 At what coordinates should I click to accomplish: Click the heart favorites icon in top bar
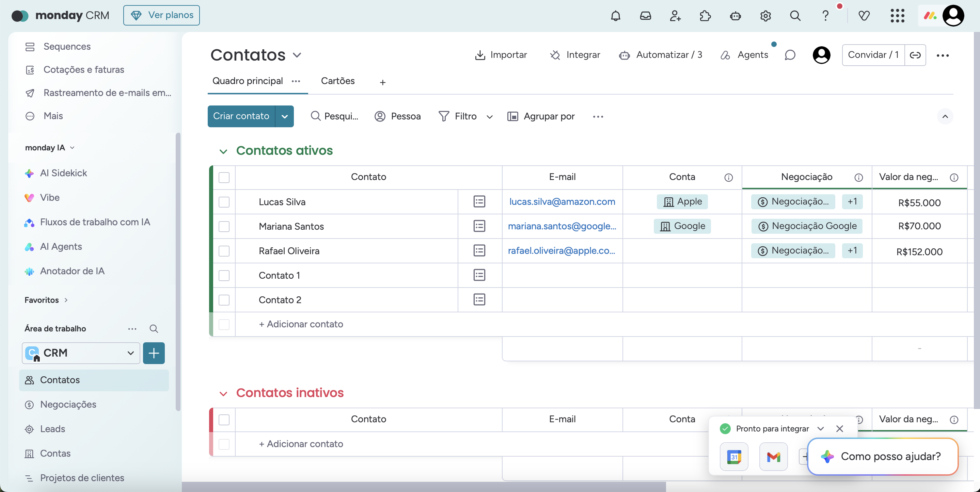(x=864, y=16)
